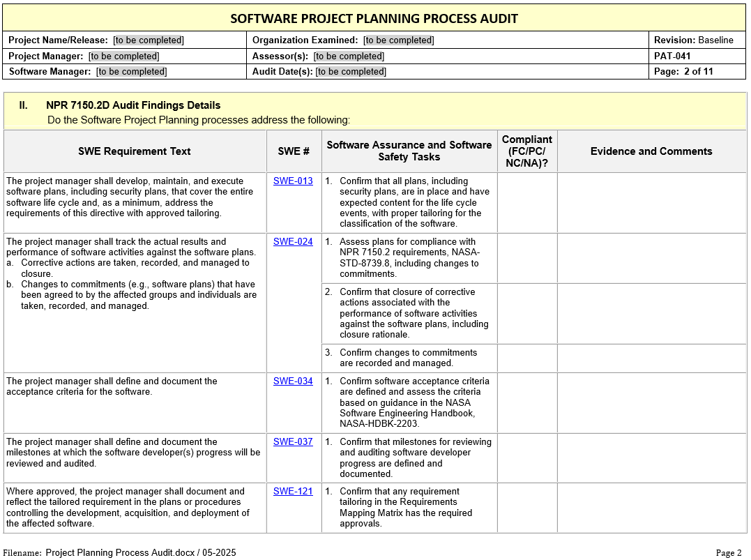Viewport: 751px width, 560px height.
Task: Click the Evidence and Comments cell for SWE-013
Action: (651, 203)
